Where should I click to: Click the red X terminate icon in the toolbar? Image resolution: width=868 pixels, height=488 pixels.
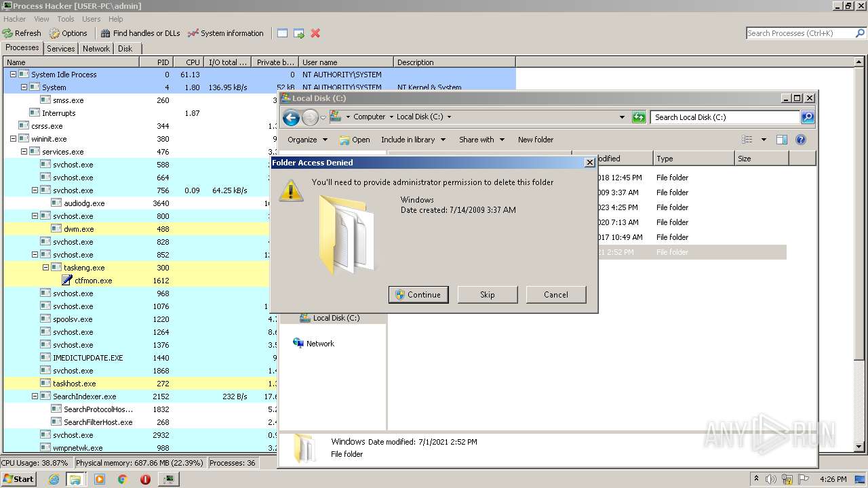click(315, 33)
